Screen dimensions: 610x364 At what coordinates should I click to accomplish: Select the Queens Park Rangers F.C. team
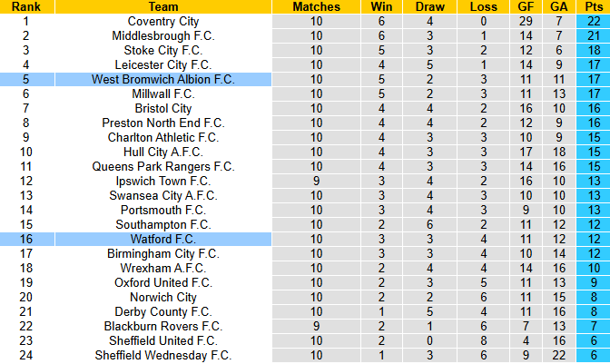pyautogui.click(x=163, y=166)
